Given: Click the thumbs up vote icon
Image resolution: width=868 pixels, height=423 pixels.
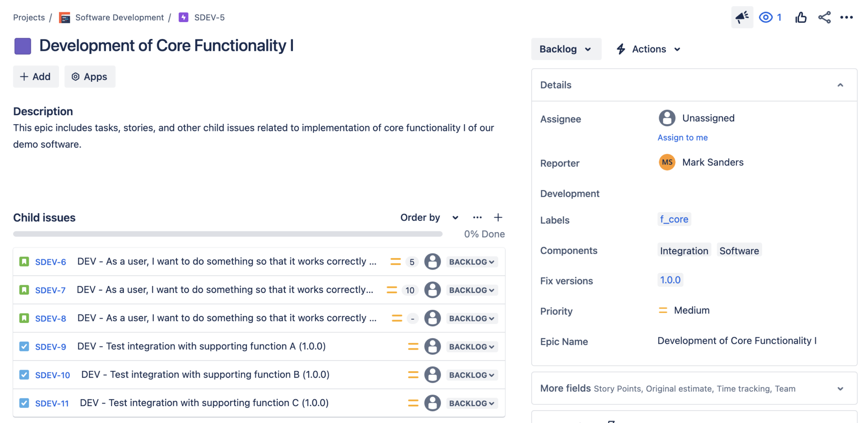Looking at the screenshot, I should click(x=801, y=17).
